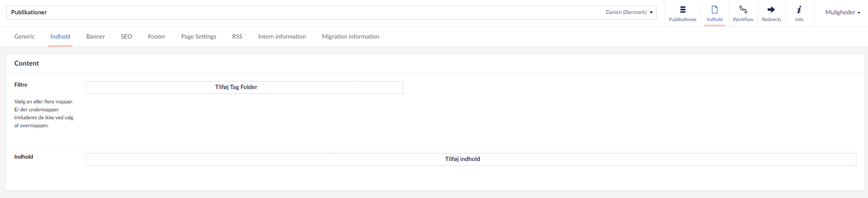The height and width of the screenshot is (198, 868).
Task: Go to the Banner tab
Action: click(x=96, y=37)
